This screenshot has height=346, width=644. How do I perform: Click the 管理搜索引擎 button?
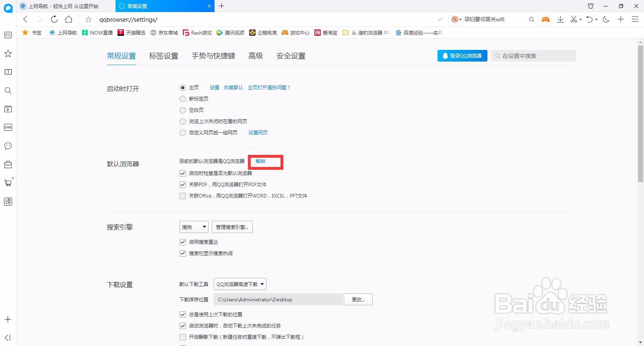[232, 227]
